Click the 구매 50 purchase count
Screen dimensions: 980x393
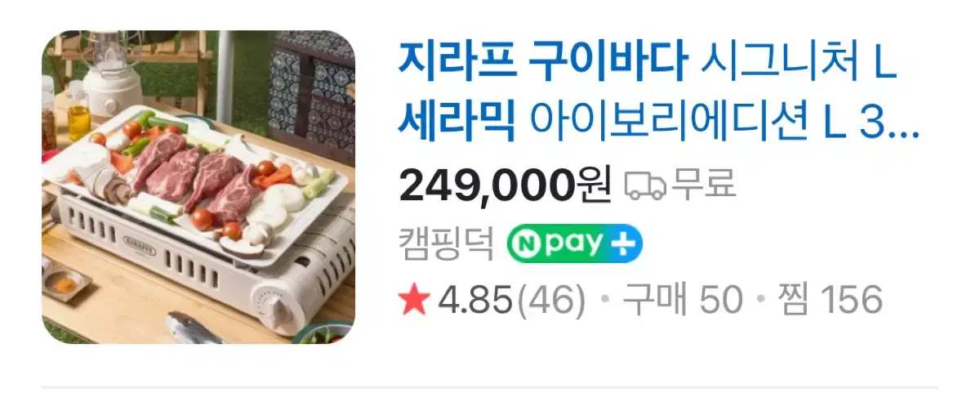(x=683, y=301)
